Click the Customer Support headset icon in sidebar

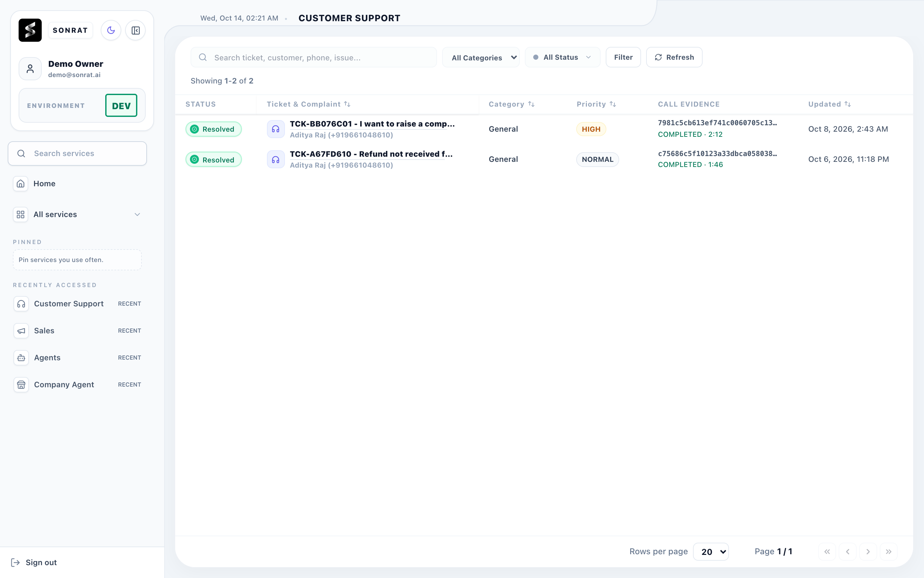21,304
